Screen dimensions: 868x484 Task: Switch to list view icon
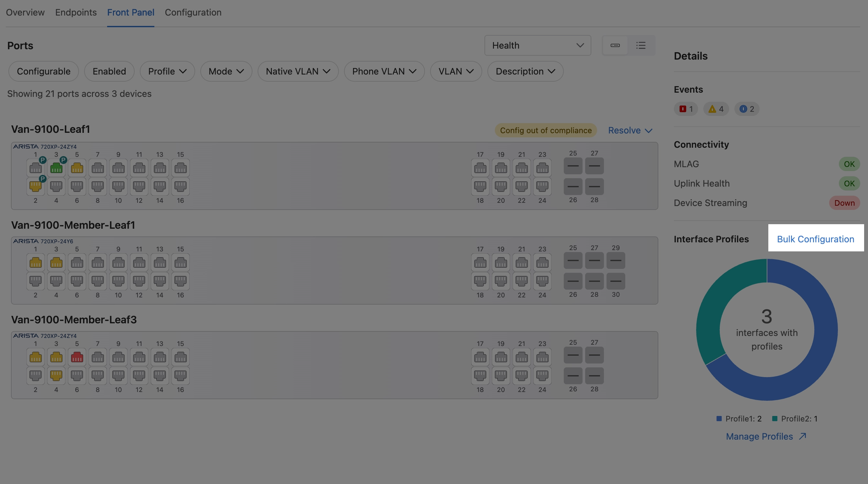(x=641, y=45)
